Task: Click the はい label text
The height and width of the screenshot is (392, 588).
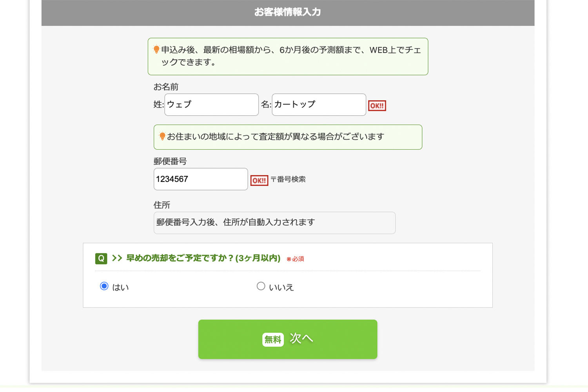Action: pos(121,287)
